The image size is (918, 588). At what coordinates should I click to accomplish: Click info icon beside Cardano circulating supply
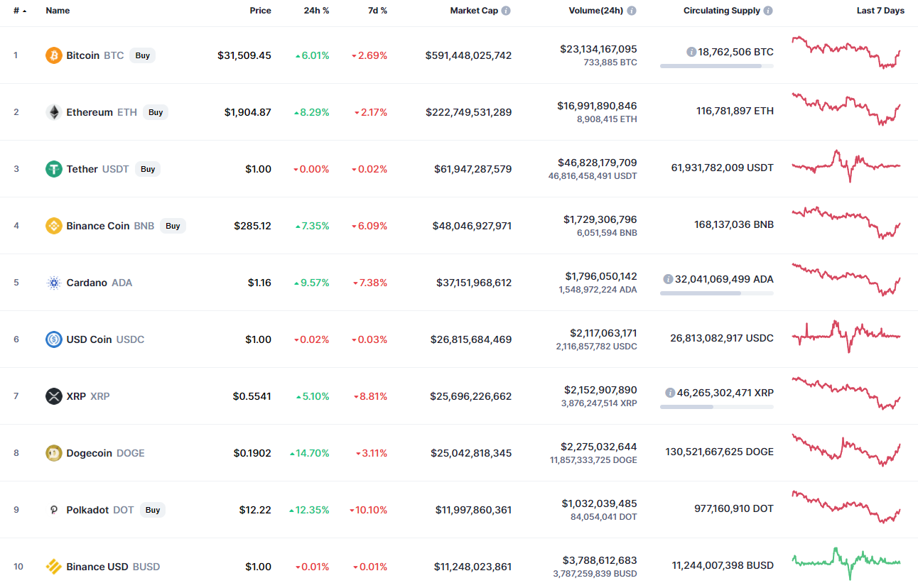[668, 279]
